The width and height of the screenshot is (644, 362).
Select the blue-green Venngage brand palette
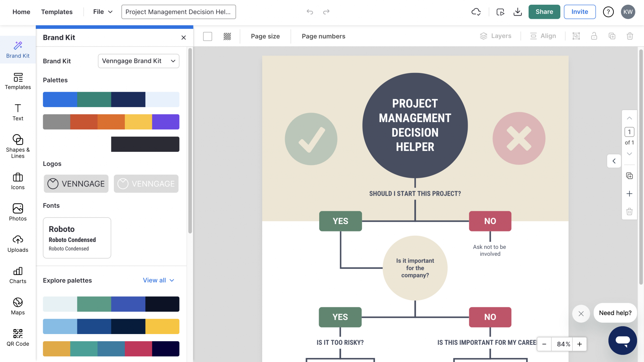coord(111,99)
